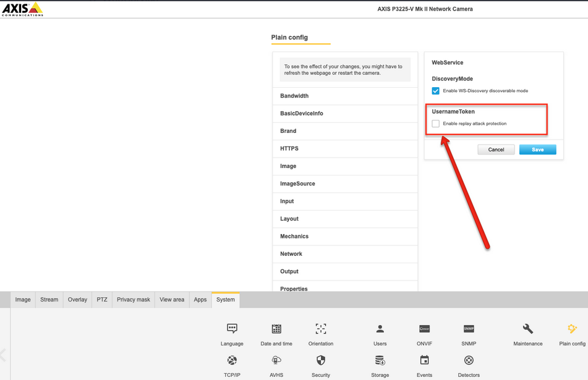Viewport: 588px width, 380px height.
Task: Open the ONVIF settings icon
Action: (424, 329)
